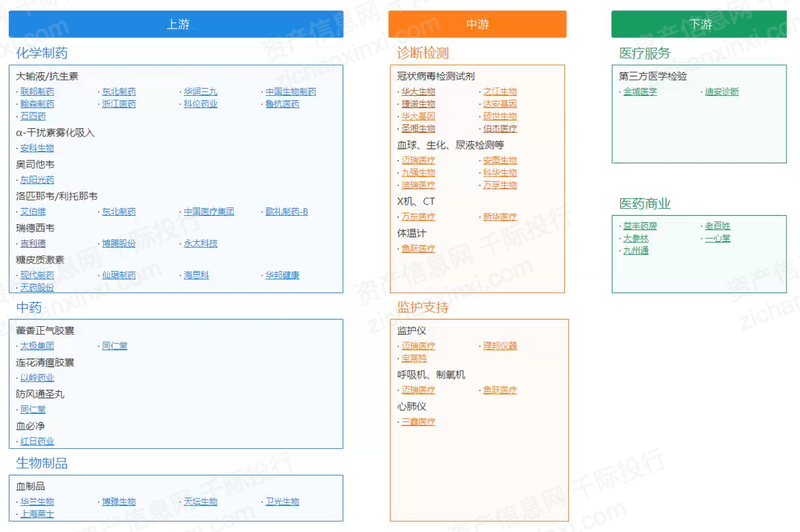Image resolution: width=800 pixels, height=532 pixels.
Task: Click the 太极集团 link
Action: tap(37, 346)
